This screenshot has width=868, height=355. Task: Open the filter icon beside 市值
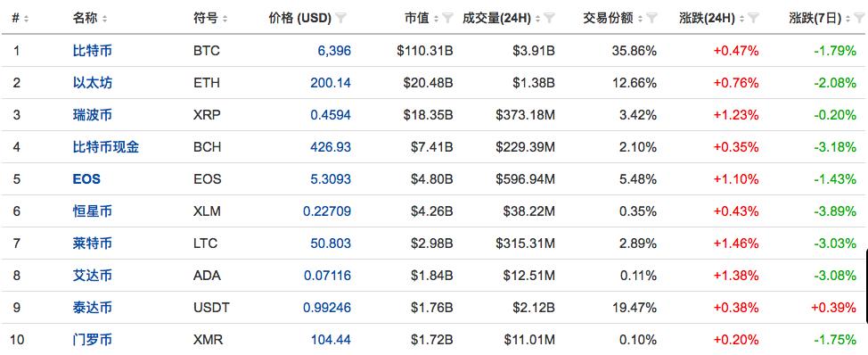[447, 18]
